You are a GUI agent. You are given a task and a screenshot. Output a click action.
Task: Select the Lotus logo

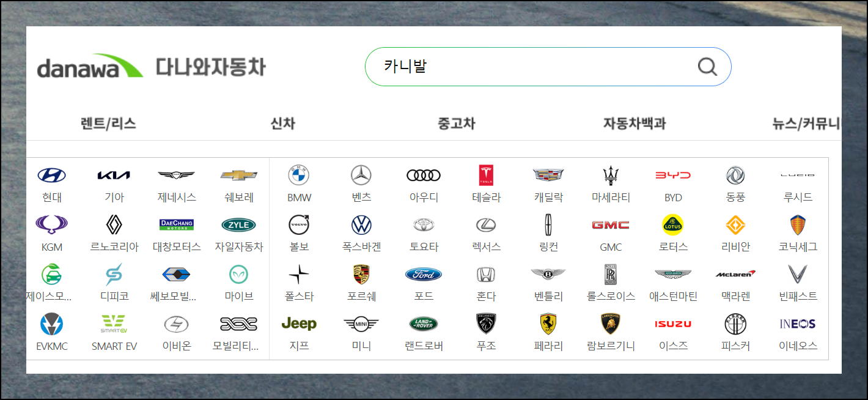point(673,225)
